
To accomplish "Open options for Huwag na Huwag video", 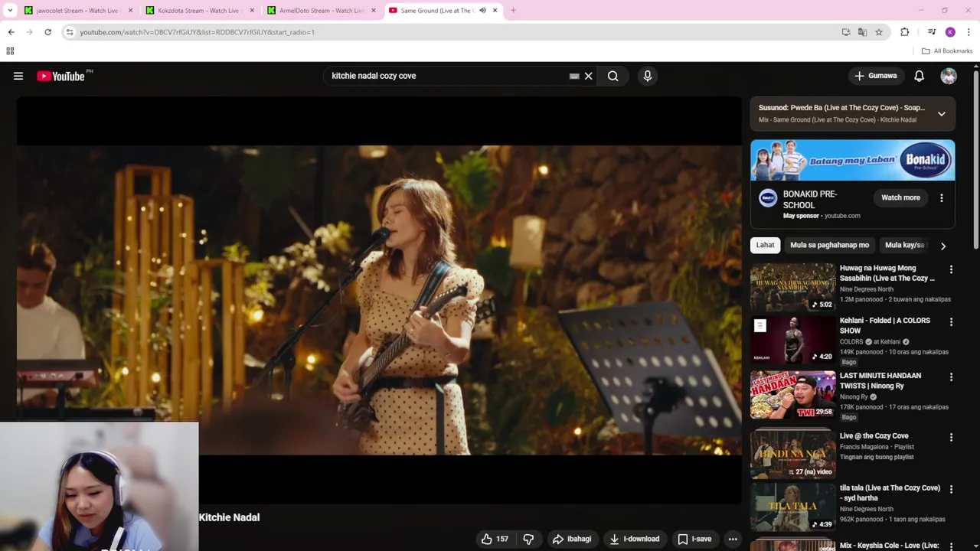I will pyautogui.click(x=951, y=269).
